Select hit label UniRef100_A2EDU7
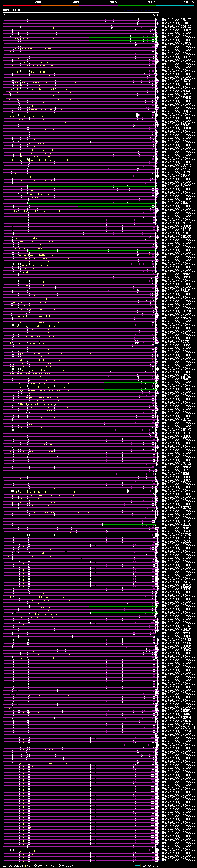Image resolution: width=197 pixels, height=868 pixels. coord(177,437)
